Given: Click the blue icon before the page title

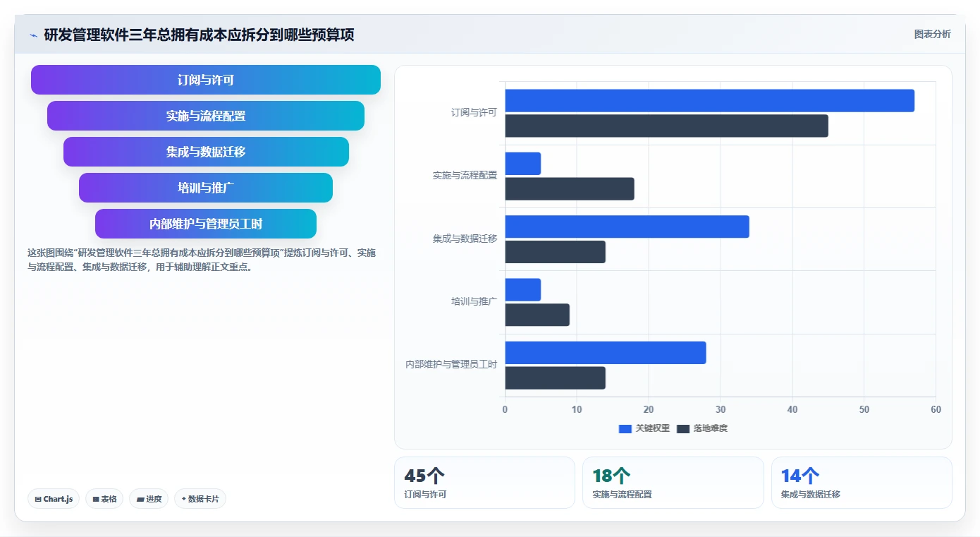Looking at the screenshot, I should (33, 35).
